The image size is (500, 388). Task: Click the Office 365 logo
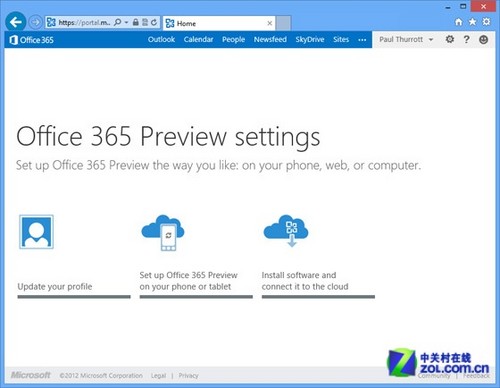tap(32, 40)
